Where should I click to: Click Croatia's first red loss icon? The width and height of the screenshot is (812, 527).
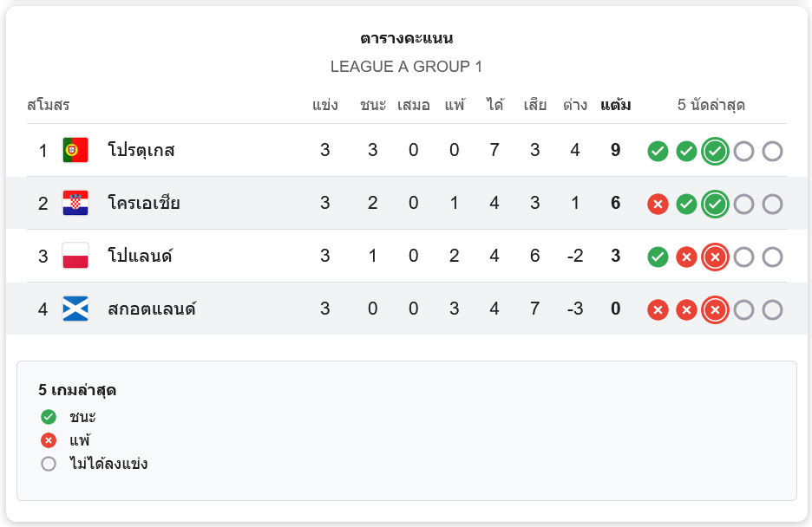tap(658, 205)
